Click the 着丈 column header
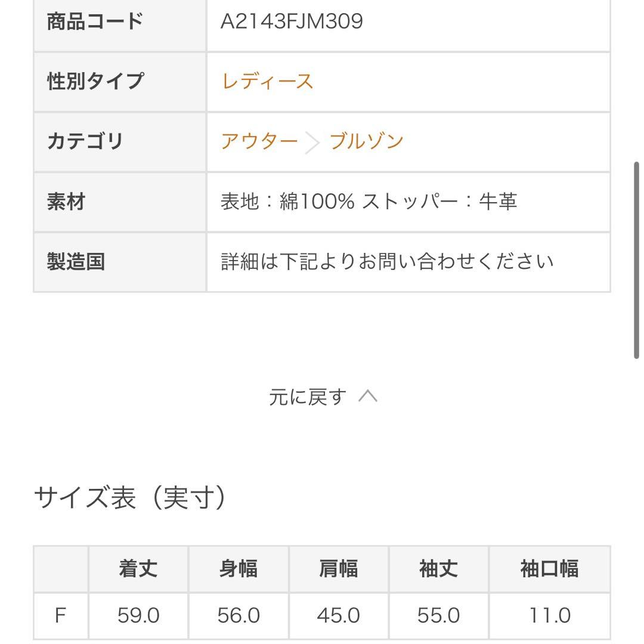 point(138,569)
